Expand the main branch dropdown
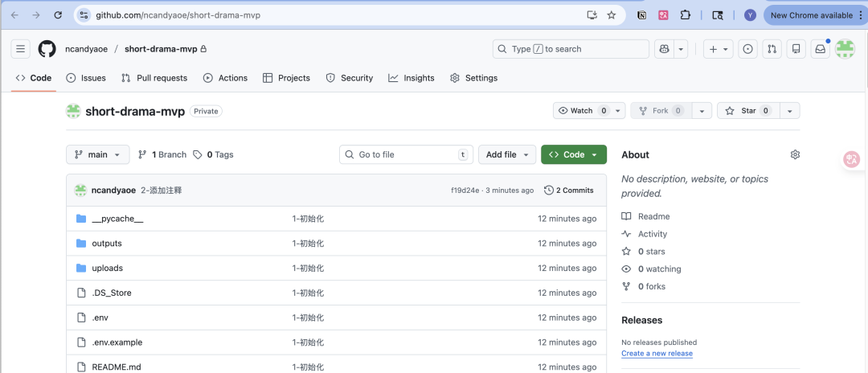This screenshot has width=868, height=373. pos(97,154)
